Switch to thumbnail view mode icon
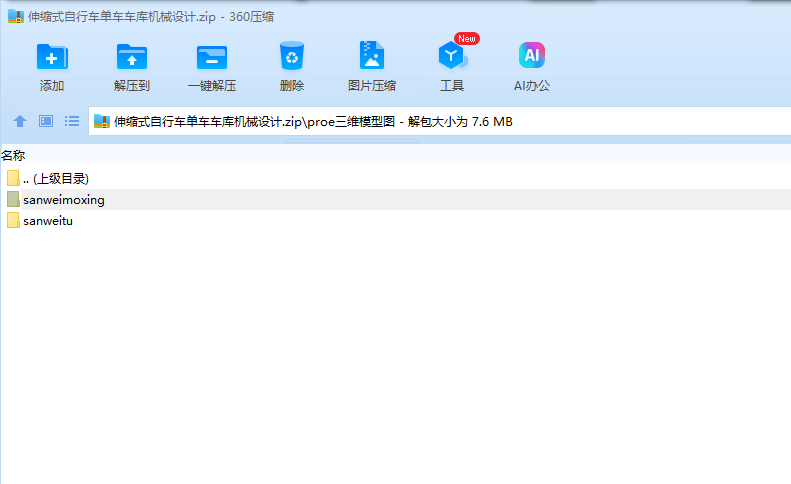Image resolution: width=791 pixels, height=484 pixels. (x=46, y=121)
